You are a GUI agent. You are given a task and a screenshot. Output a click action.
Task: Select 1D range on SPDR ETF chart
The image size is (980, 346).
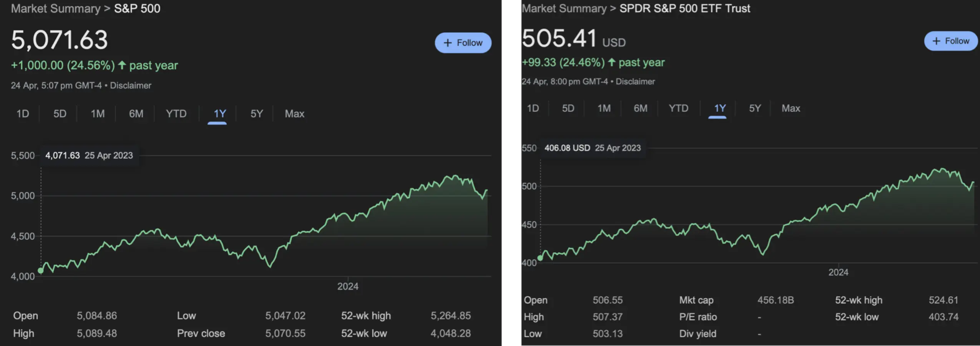(x=533, y=108)
